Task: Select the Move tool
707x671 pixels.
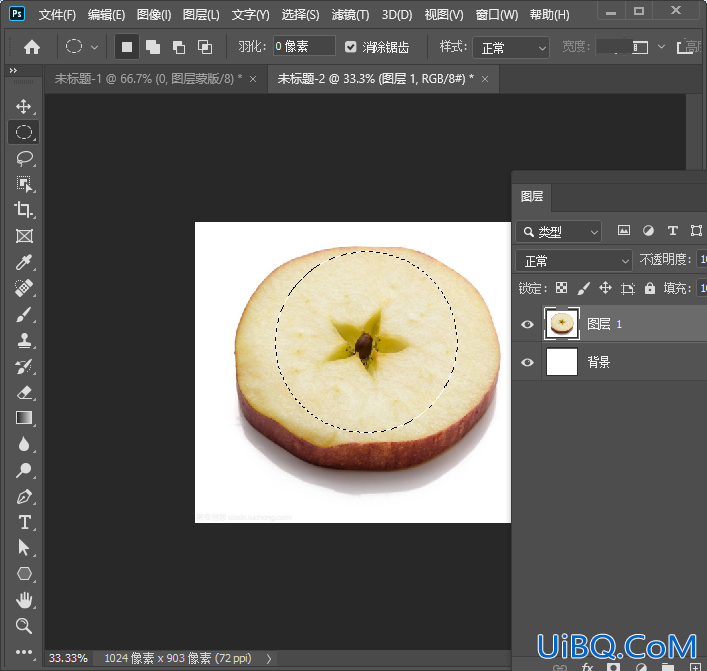Action: pyautogui.click(x=23, y=106)
